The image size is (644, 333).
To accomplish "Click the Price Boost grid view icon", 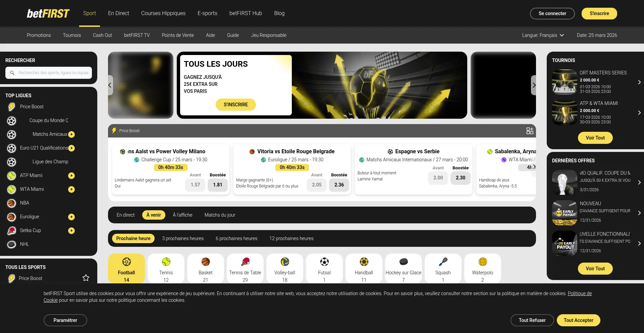I will [530, 131].
